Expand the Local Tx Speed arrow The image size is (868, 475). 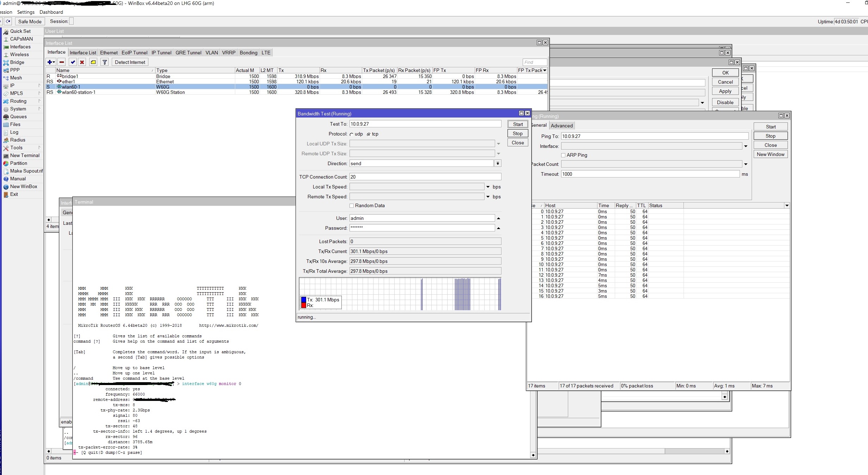488,187
